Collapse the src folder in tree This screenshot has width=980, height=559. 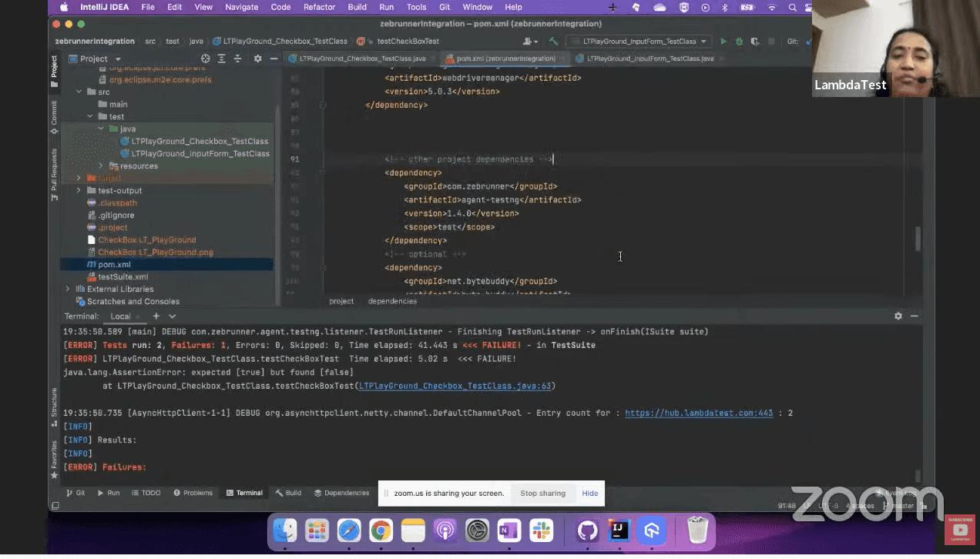79,92
